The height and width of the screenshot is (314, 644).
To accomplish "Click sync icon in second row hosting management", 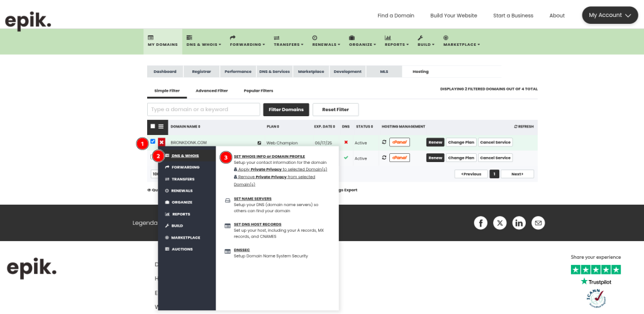I will [384, 158].
